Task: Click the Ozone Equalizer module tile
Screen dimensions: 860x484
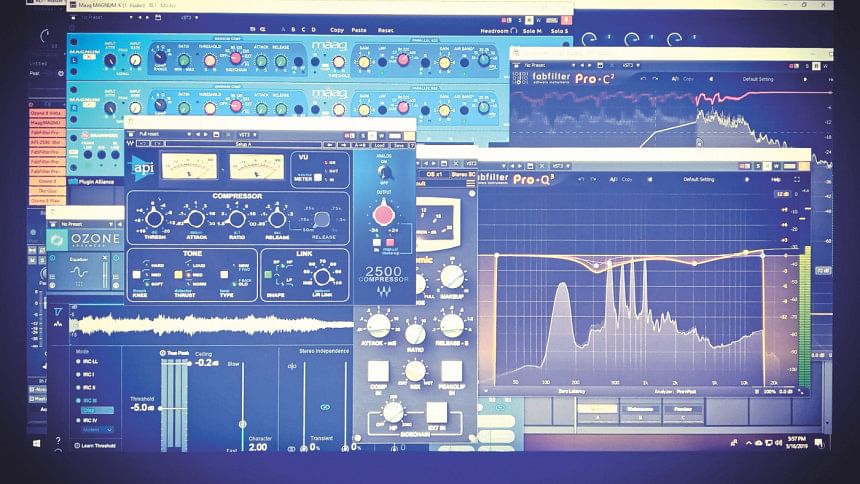Action: [78, 271]
